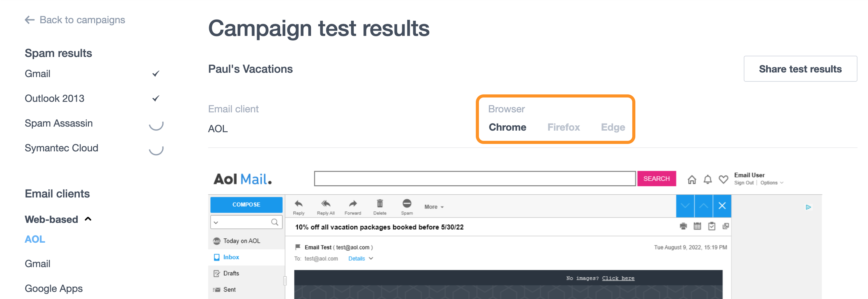Viewport: 868px width, 299px height.
Task: Click the AOL Mail search input field
Action: tap(475, 179)
